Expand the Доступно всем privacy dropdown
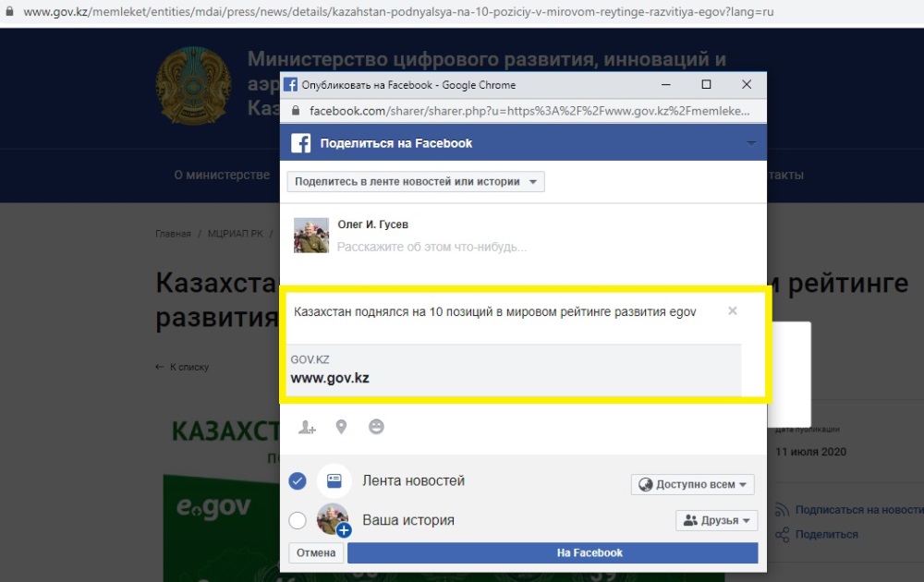The width and height of the screenshot is (924, 582). pyautogui.click(x=692, y=484)
